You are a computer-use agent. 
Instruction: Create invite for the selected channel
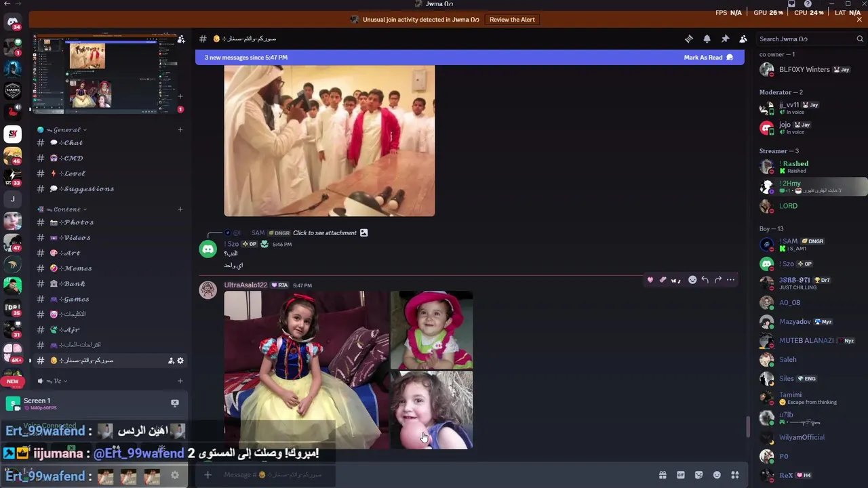pos(171,361)
